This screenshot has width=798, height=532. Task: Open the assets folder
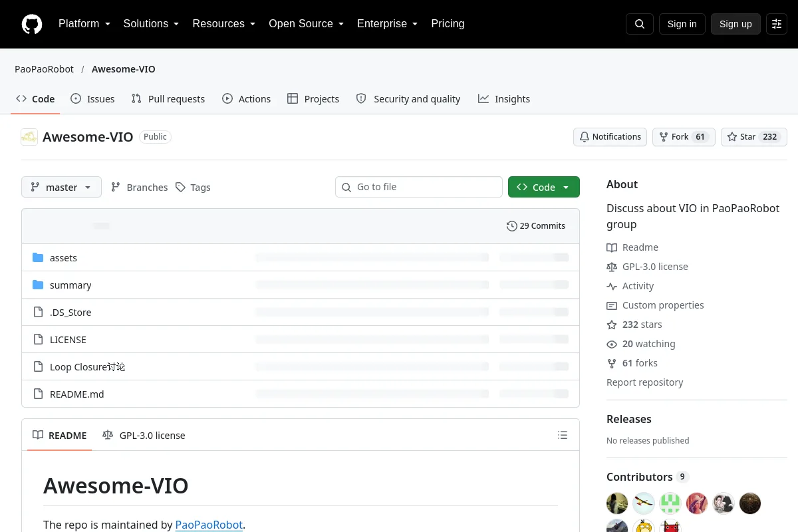click(x=63, y=258)
